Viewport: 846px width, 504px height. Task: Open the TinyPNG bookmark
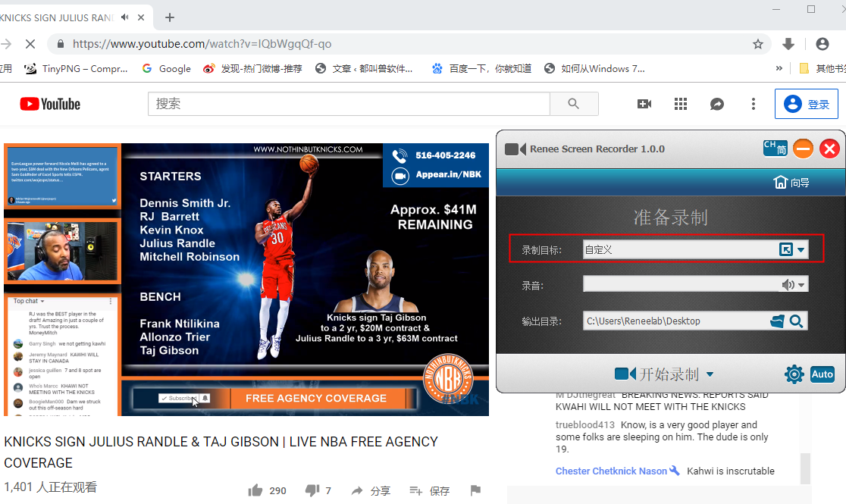click(x=76, y=68)
